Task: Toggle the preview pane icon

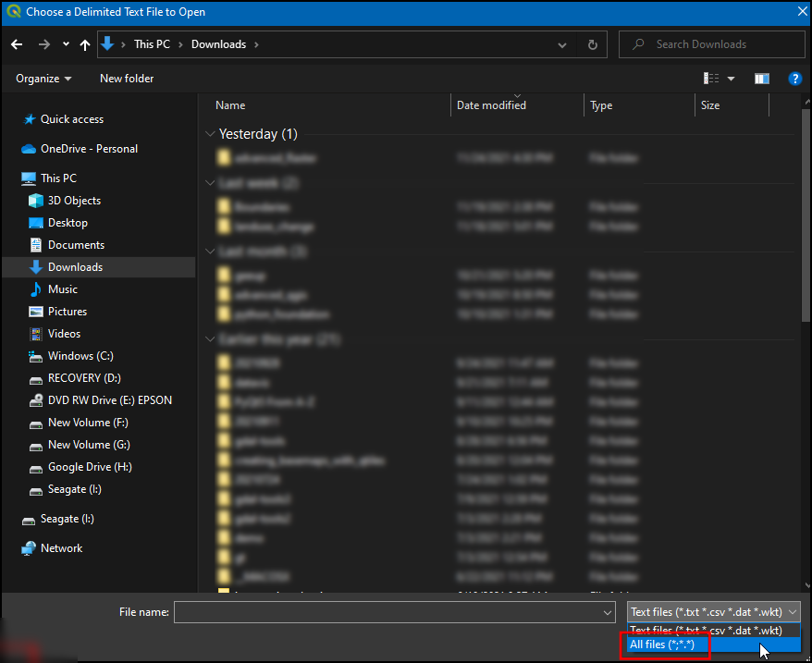Action: pyautogui.click(x=761, y=79)
